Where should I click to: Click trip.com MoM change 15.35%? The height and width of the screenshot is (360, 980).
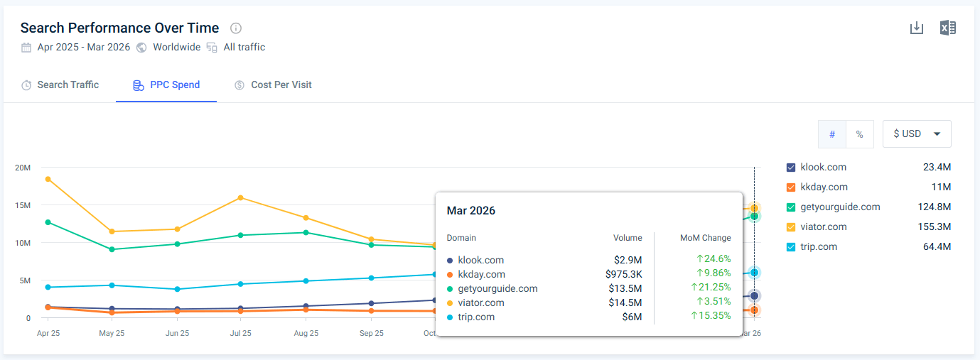click(x=711, y=317)
